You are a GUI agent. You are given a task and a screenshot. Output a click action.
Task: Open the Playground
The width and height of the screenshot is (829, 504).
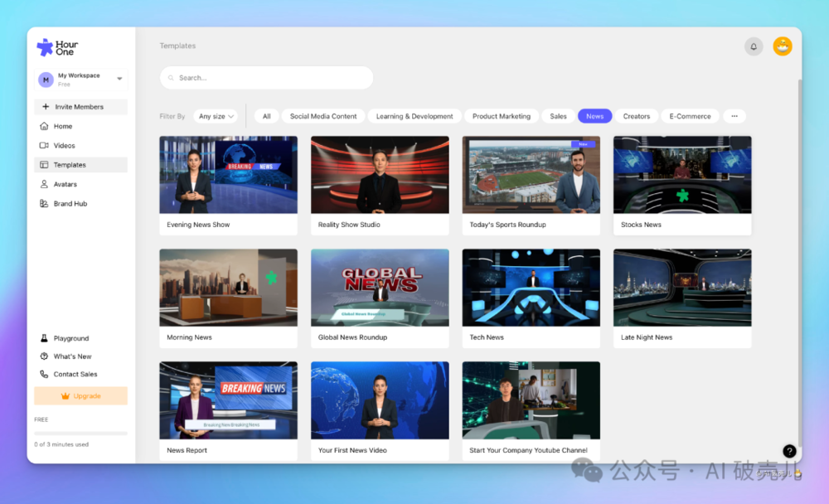click(70, 338)
